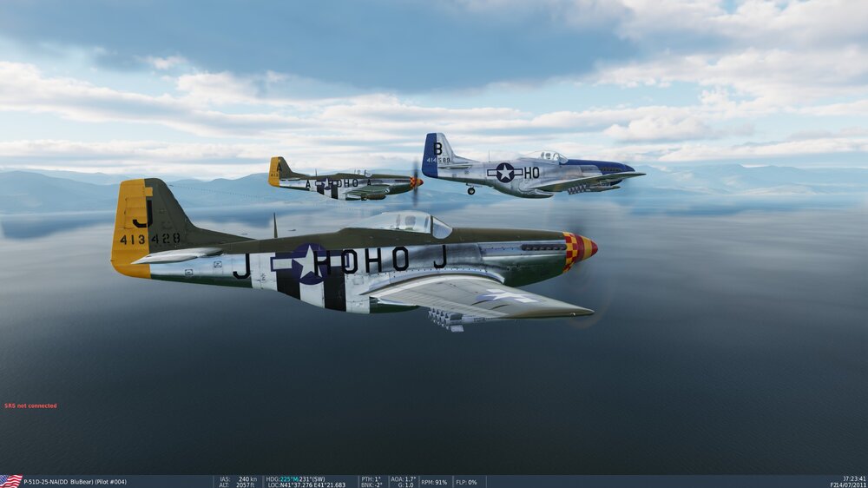Click the mission date in status bar

[x=848, y=485]
